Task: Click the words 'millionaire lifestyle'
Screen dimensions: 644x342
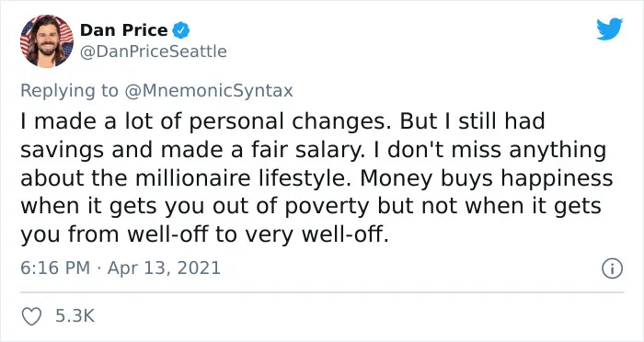Action: pos(241,178)
